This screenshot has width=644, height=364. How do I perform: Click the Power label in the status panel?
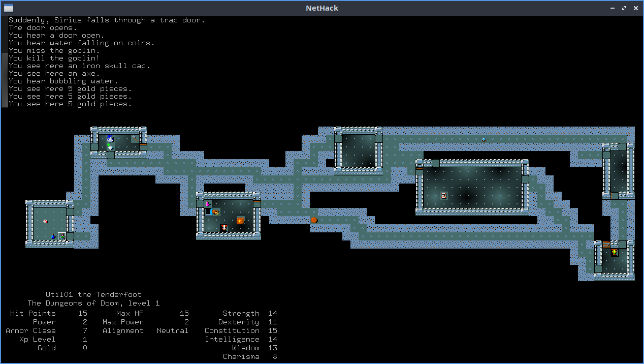click(x=44, y=322)
